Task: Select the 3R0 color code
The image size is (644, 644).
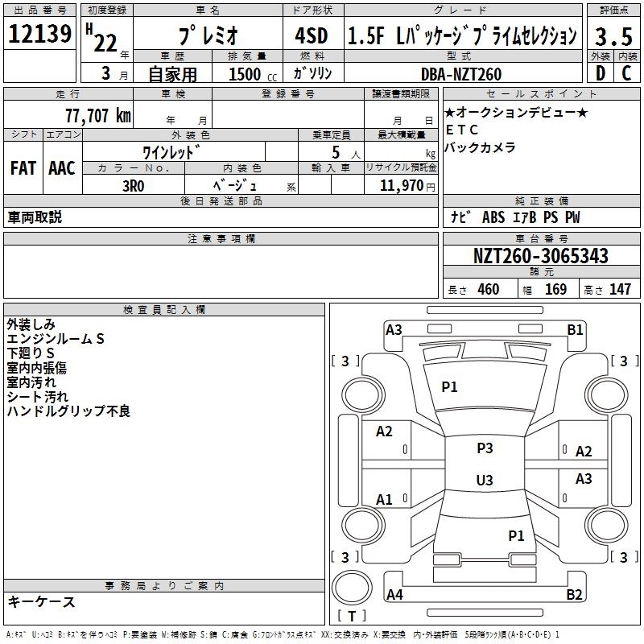Action: [x=133, y=184]
